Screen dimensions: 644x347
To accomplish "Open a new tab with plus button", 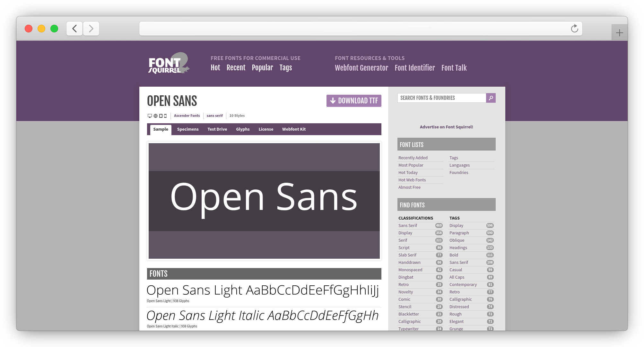I will (620, 32).
